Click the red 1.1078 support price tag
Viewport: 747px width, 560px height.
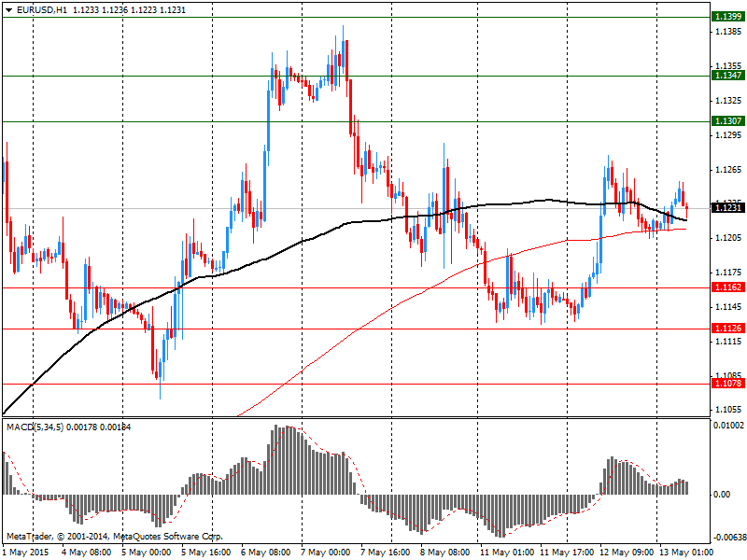click(x=728, y=383)
